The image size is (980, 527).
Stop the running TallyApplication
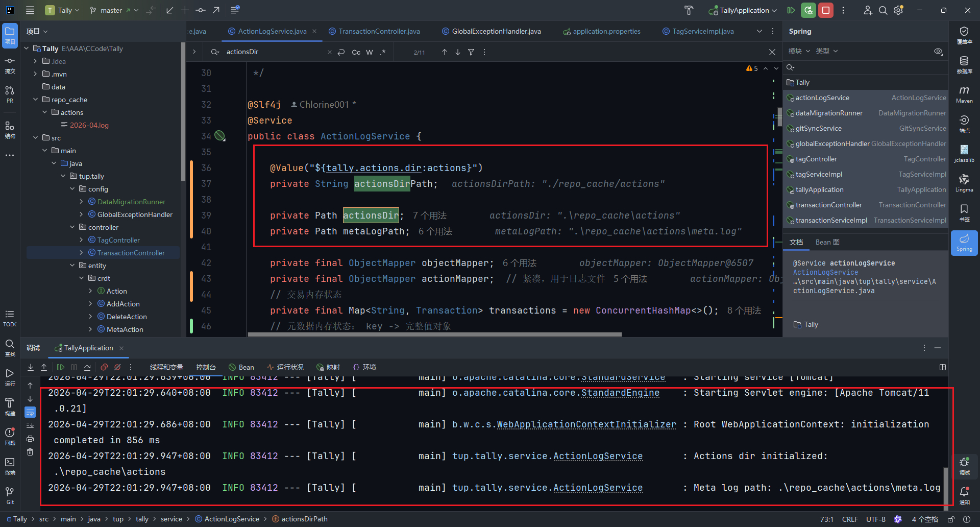point(825,10)
